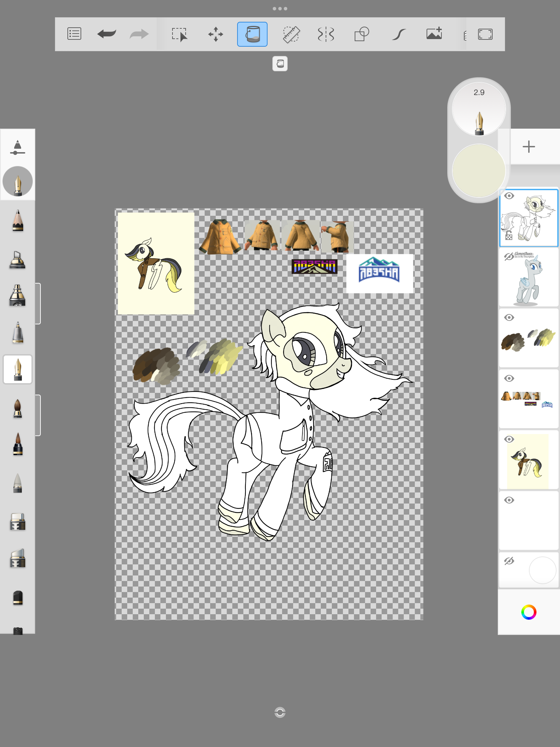
Task: Hide the blank white layer
Action: point(509,500)
